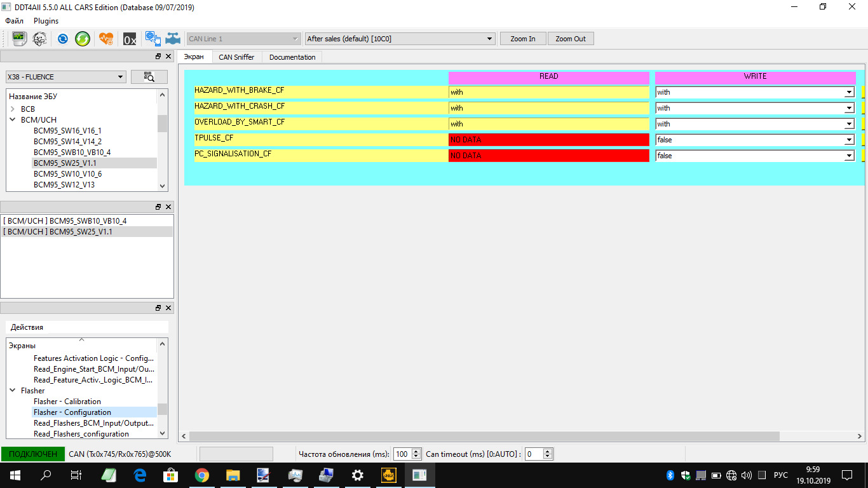
Task: Open the X38 - FLUENCE vehicle dropdown
Action: click(x=66, y=77)
